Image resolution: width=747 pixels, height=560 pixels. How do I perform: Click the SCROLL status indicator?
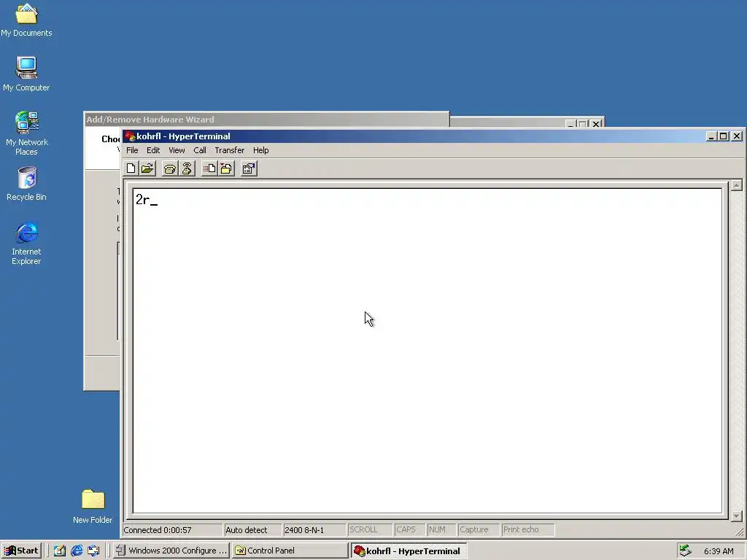click(x=370, y=530)
